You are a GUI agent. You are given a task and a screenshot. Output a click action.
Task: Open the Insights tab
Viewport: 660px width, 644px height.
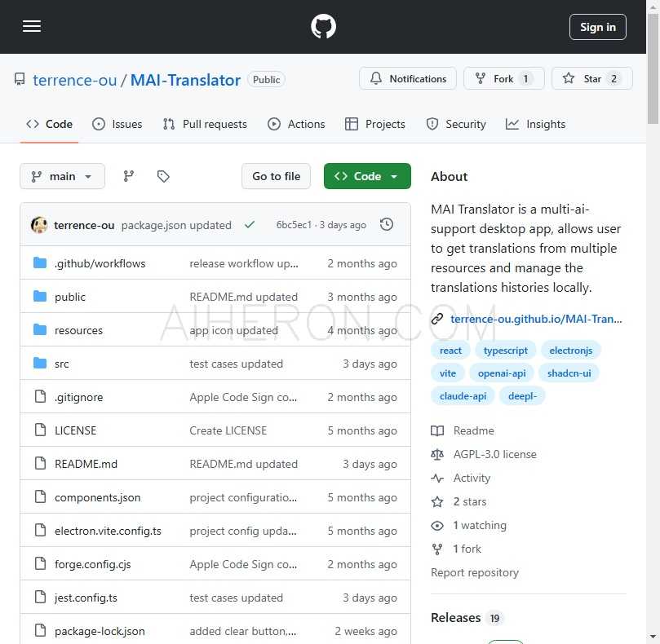pos(535,124)
